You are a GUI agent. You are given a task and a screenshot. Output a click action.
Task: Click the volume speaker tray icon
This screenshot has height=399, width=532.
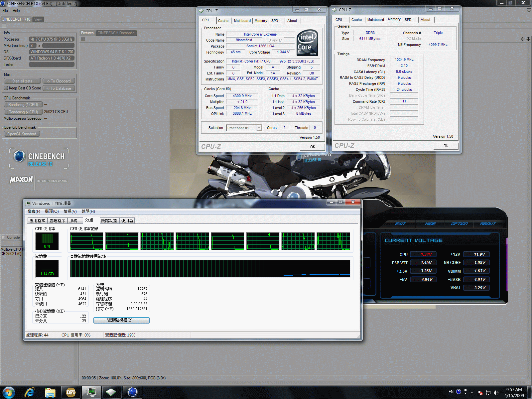[x=496, y=392]
